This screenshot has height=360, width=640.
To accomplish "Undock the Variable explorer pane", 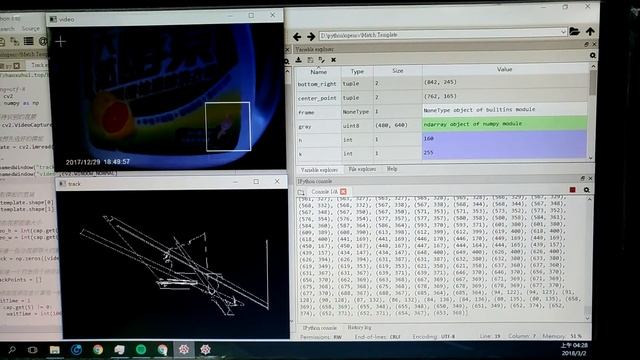I will tap(587, 44).
